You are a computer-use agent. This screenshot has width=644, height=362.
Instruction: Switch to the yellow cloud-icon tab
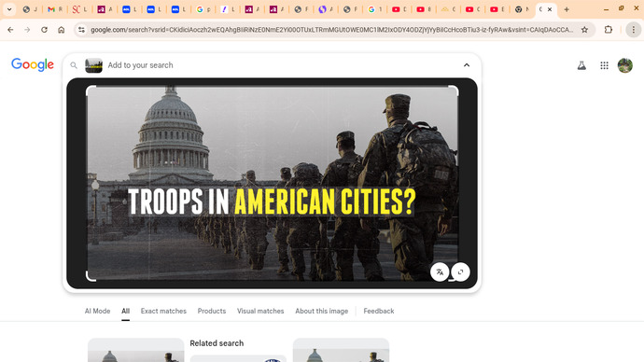pos(448,9)
